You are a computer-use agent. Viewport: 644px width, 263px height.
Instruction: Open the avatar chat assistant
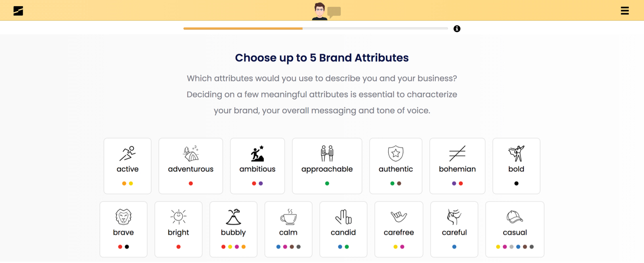click(326, 11)
